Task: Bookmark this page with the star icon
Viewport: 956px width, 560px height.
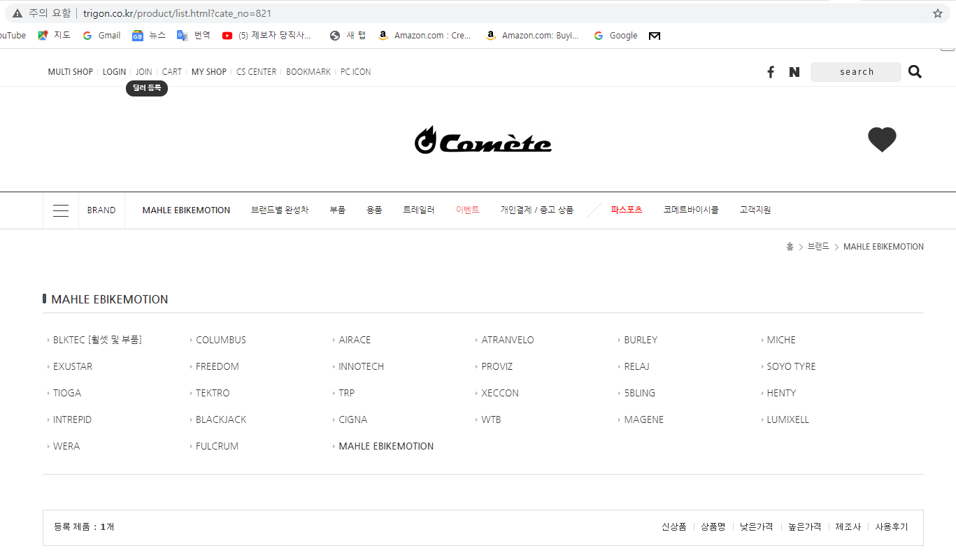Action: point(938,13)
